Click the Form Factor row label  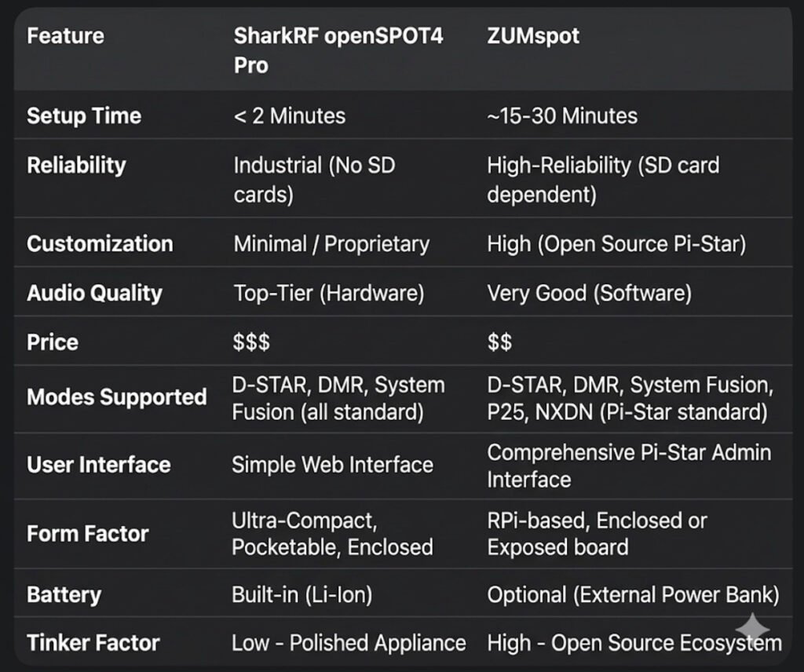click(87, 534)
